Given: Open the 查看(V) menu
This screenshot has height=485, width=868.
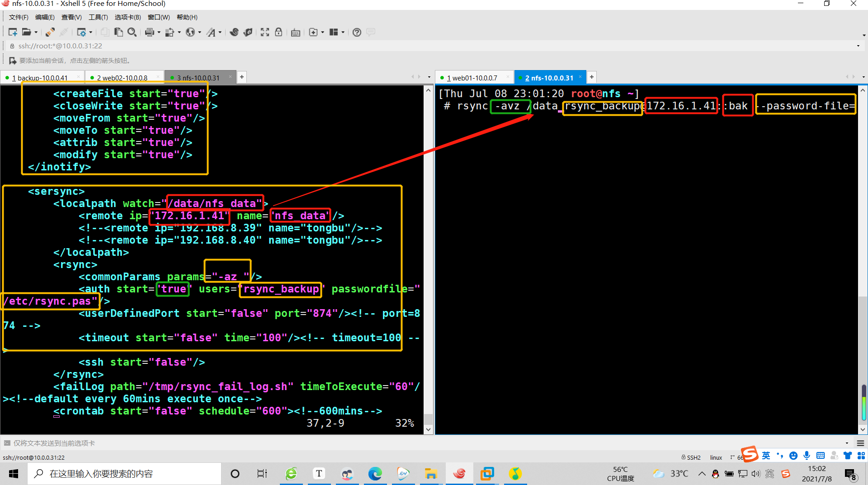Looking at the screenshot, I should [x=71, y=17].
